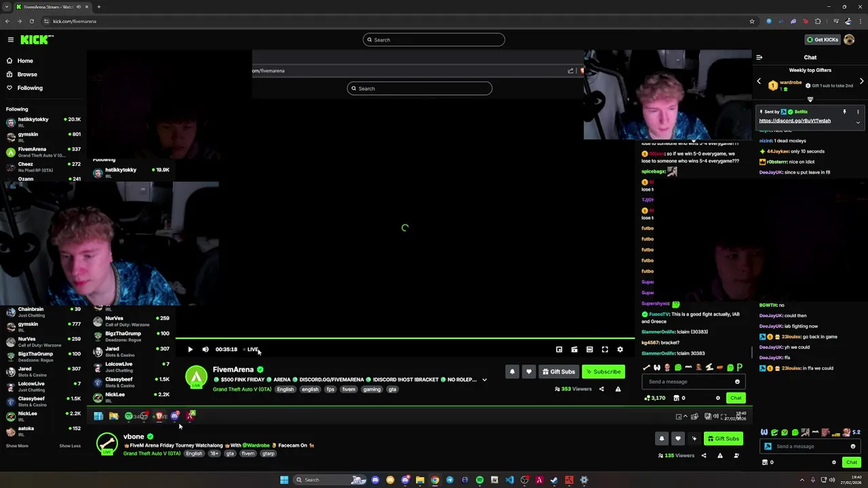The width and height of the screenshot is (868, 488).
Task: Click FivemArena Gift Subs button
Action: click(x=559, y=372)
